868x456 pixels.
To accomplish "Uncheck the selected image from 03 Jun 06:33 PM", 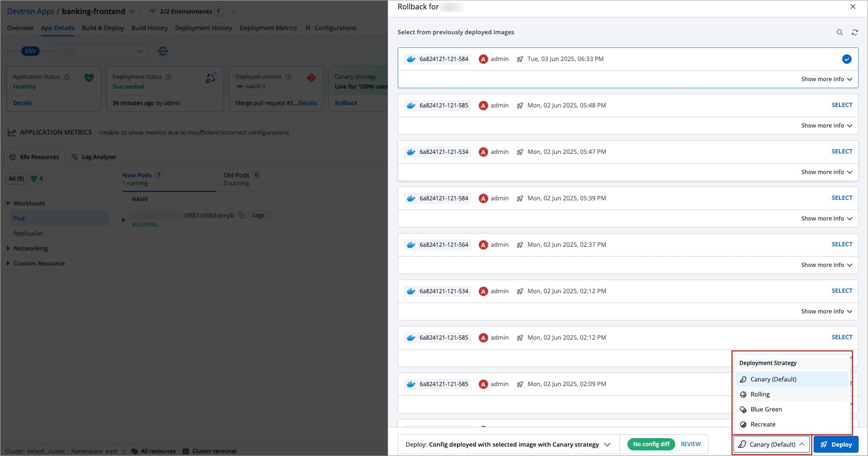I will click(846, 59).
